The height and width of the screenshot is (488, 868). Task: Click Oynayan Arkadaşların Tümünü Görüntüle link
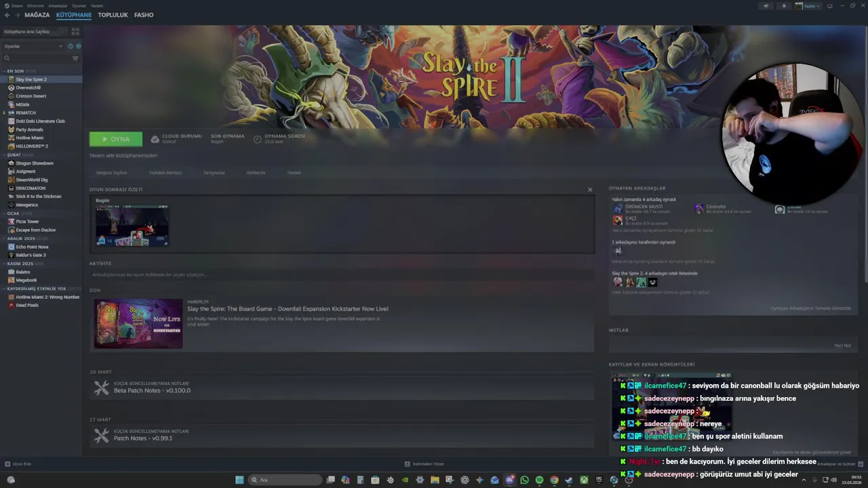pyautogui.click(x=810, y=308)
